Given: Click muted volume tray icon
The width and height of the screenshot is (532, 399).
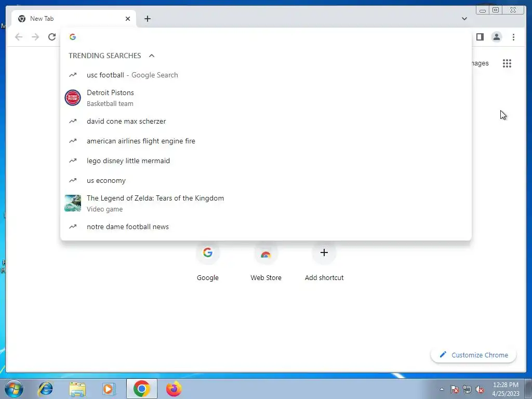Looking at the screenshot, I should (x=480, y=389).
